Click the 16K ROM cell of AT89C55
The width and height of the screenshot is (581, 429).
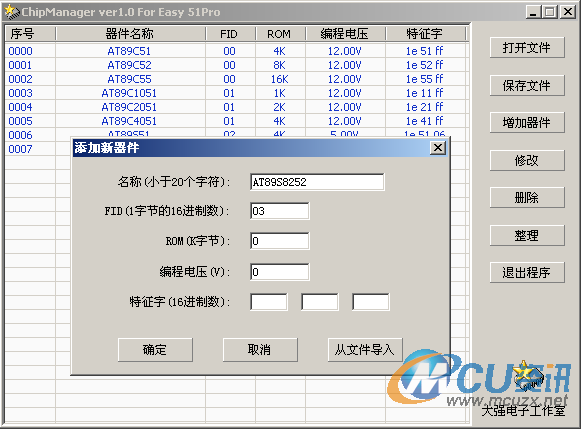pyautogui.click(x=279, y=79)
